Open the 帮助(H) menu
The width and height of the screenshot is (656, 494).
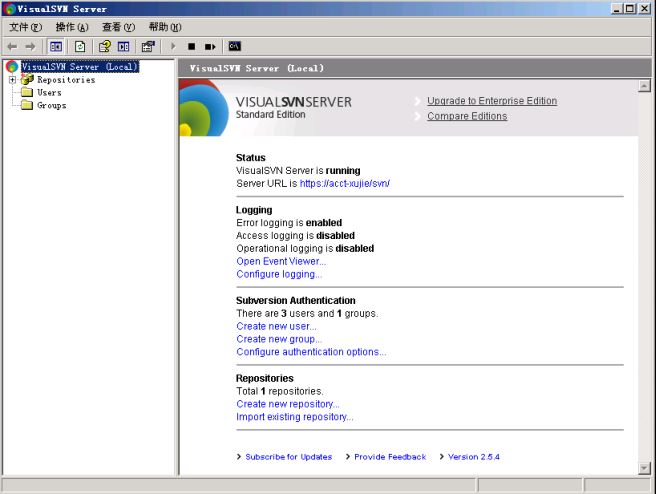pos(165,27)
